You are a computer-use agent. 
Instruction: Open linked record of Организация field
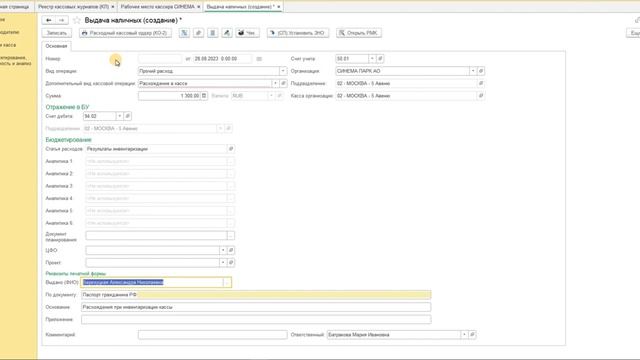(x=481, y=71)
